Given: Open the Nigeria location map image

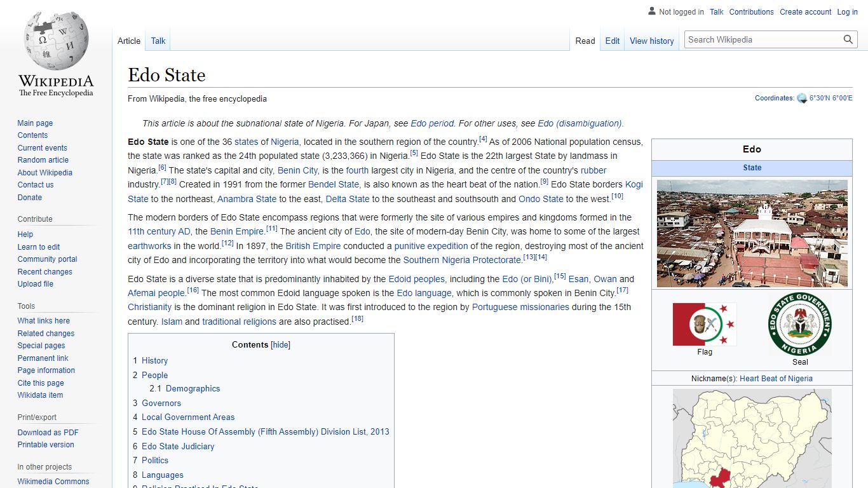Looking at the screenshot, I should coord(752,438).
